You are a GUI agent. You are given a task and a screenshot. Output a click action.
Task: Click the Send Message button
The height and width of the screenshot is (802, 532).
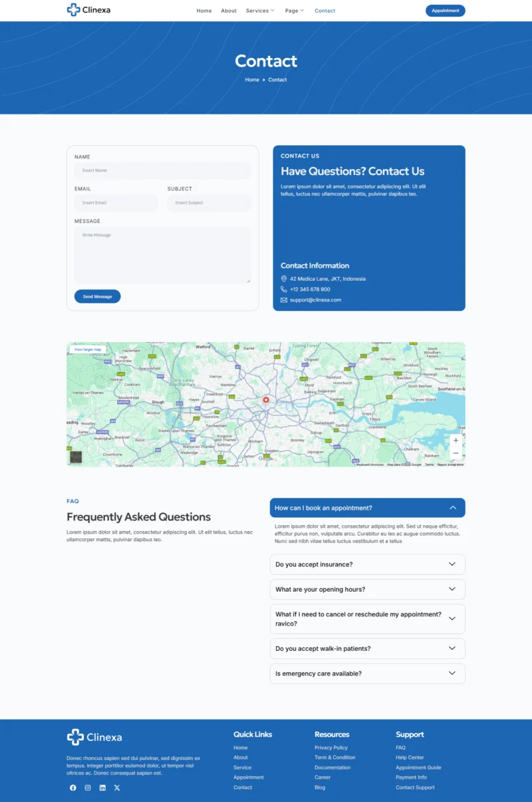(97, 296)
